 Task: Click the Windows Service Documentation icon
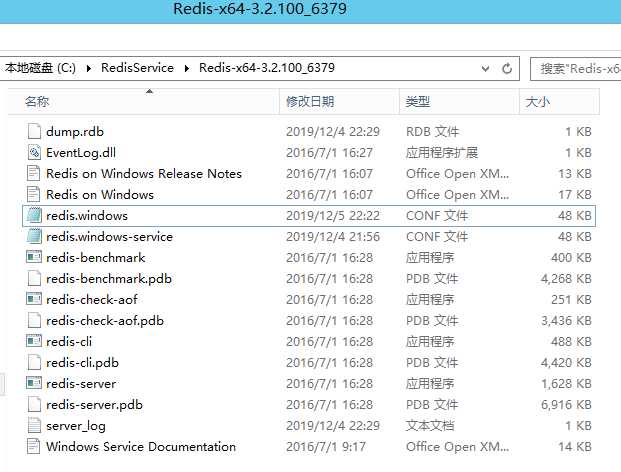tap(34, 446)
